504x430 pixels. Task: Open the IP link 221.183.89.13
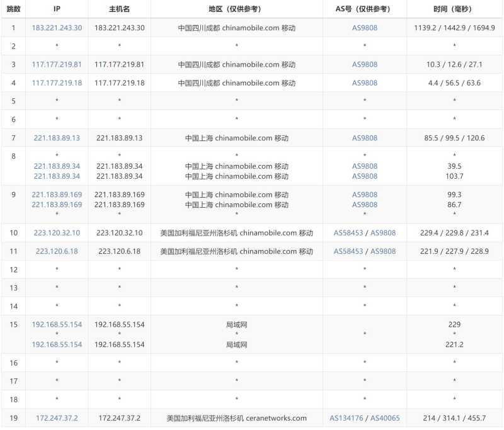click(x=57, y=137)
